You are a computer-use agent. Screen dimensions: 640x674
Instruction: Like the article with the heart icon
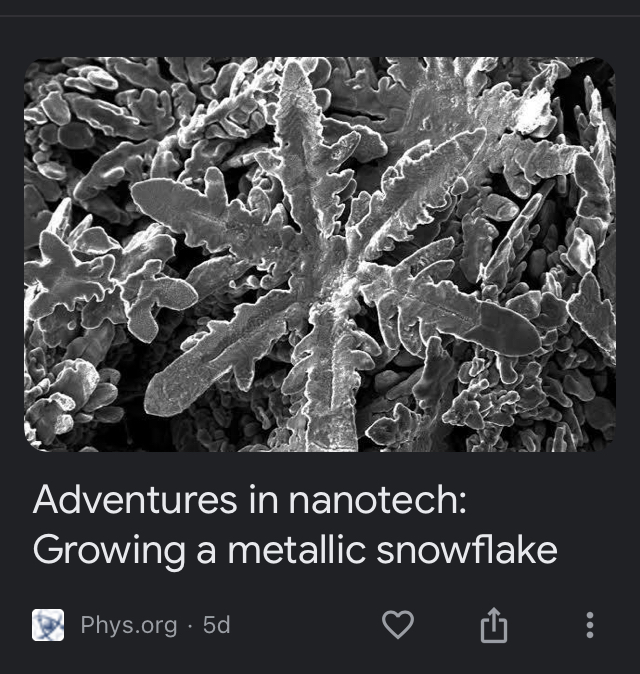click(398, 625)
